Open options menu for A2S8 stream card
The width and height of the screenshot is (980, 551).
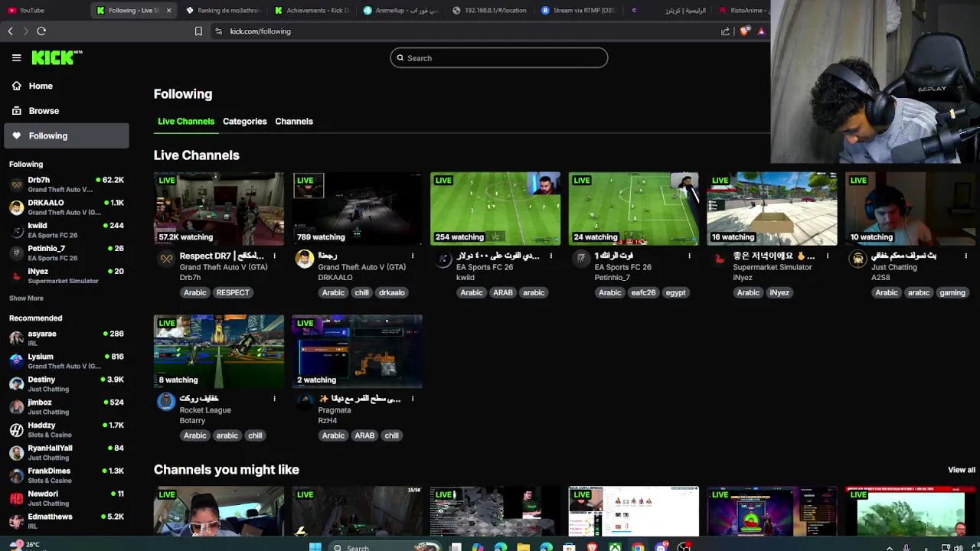click(x=966, y=256)
